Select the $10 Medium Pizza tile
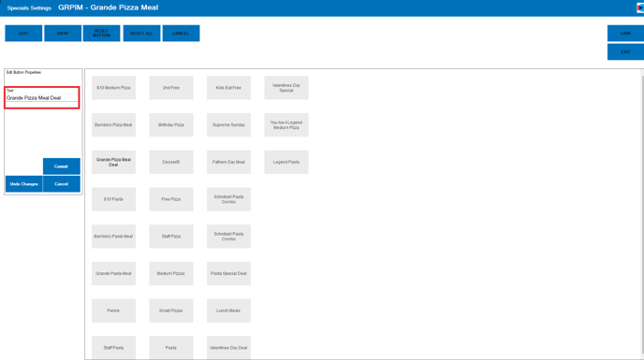 point(113,88)
